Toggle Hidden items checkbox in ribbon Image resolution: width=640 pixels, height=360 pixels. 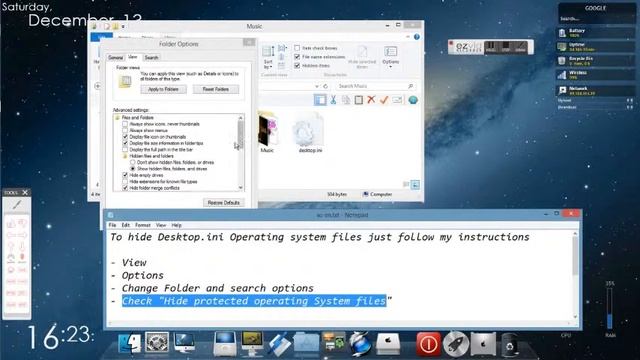tap(297, 65)
